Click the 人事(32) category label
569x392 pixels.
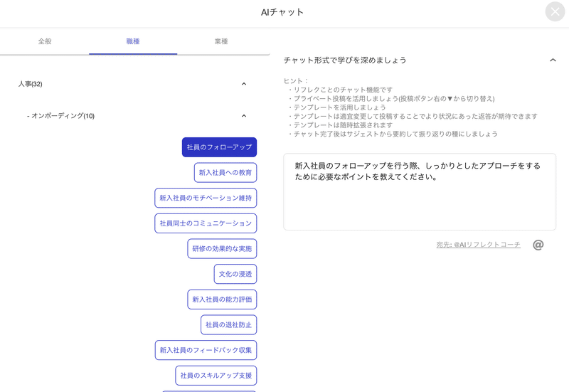31,84
